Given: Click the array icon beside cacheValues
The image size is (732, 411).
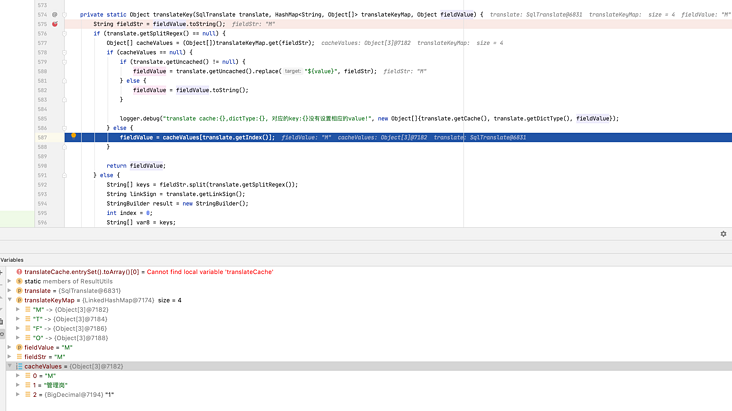Looking at the screenshot, I should pos(19,366).
